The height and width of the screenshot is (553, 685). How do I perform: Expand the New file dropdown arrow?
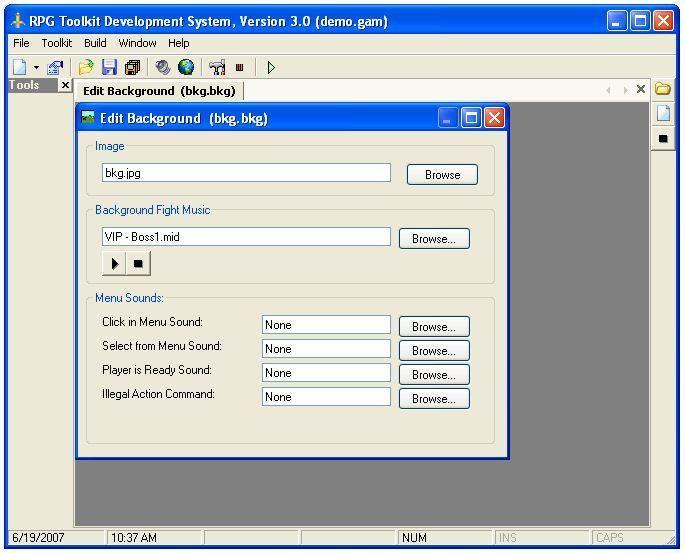tap(36, 68)
